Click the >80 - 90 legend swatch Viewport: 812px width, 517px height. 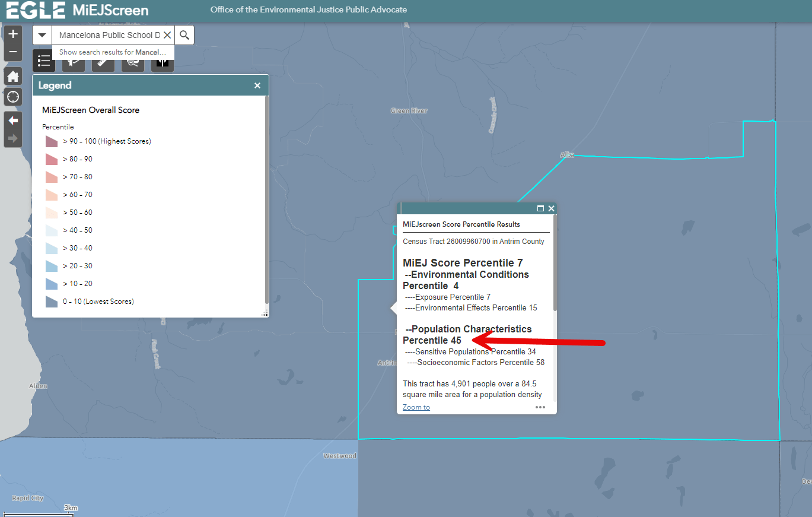(x=52, y=159)
